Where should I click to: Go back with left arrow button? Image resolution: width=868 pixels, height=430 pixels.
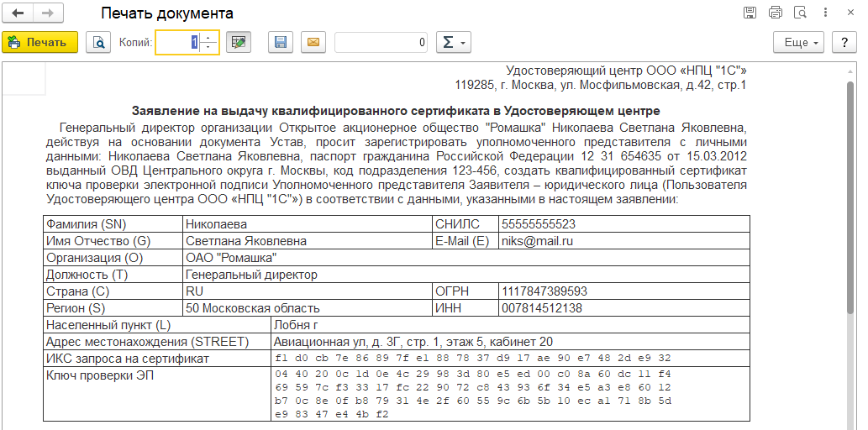tap(18, 13)
